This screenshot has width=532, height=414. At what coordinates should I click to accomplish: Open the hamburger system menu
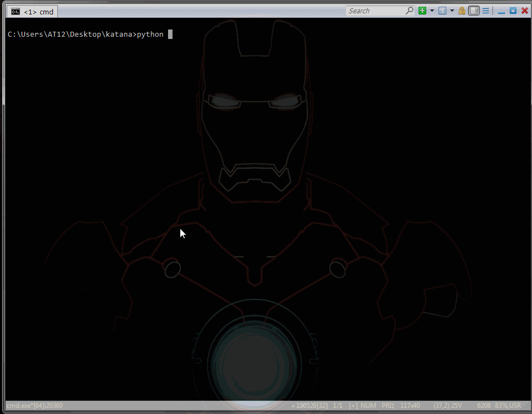click(485, 11)
